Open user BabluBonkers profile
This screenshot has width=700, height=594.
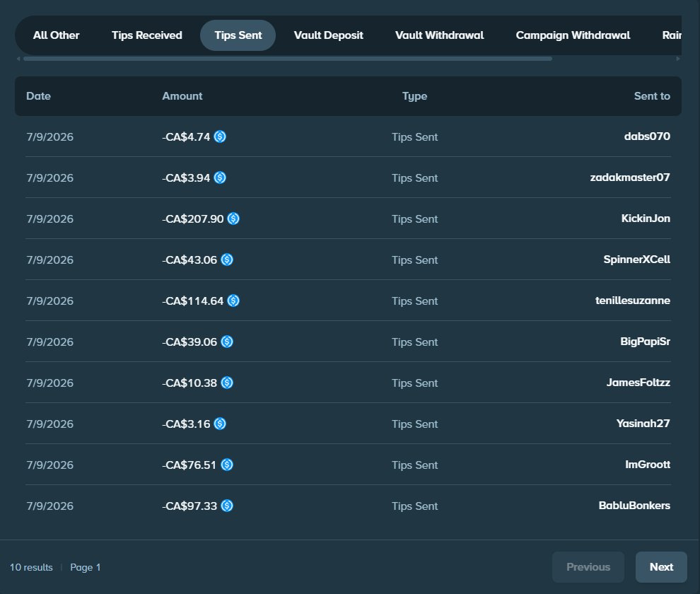click(x=634, y=506)
